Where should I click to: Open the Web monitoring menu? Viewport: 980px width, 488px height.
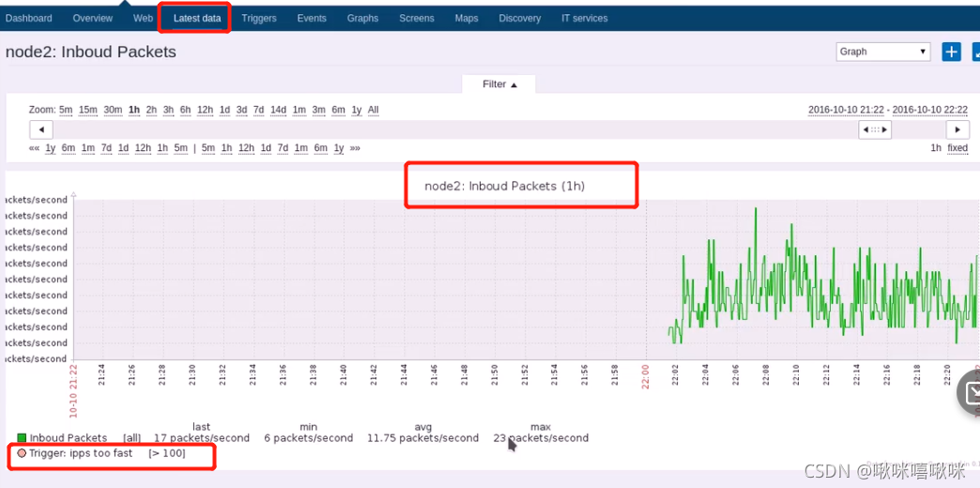click(143, 18)
